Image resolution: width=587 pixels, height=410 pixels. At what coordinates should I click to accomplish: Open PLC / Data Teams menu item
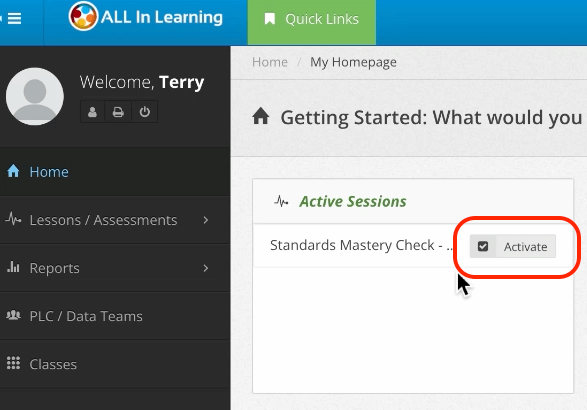click(x=115, y=316)
